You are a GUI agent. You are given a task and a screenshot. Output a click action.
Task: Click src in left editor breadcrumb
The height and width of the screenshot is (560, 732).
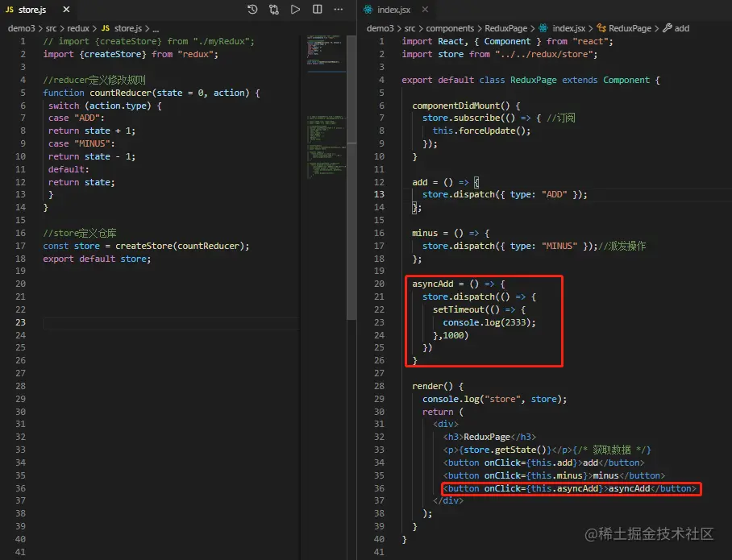click(51, 28)
